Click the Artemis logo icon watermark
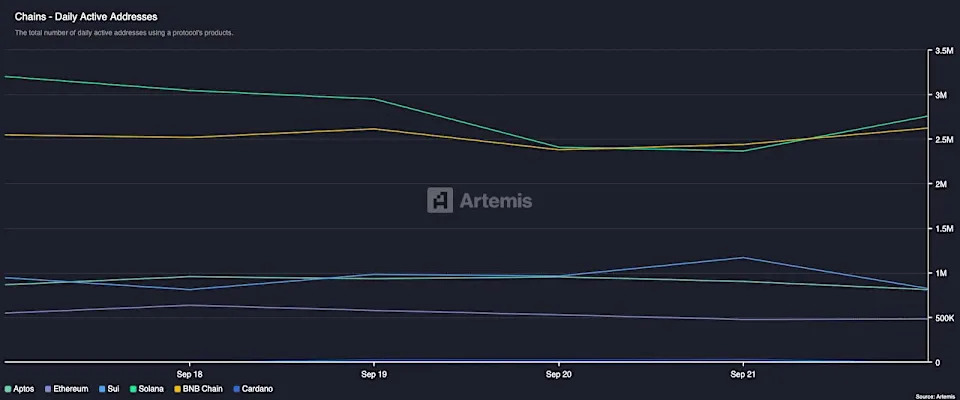 click(439, 200)
